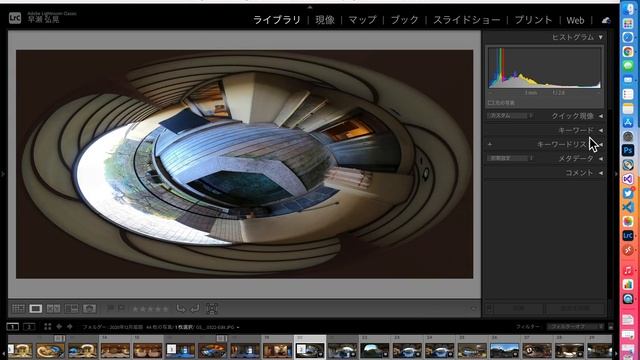Open the スライドショー module

coord(467,20)
